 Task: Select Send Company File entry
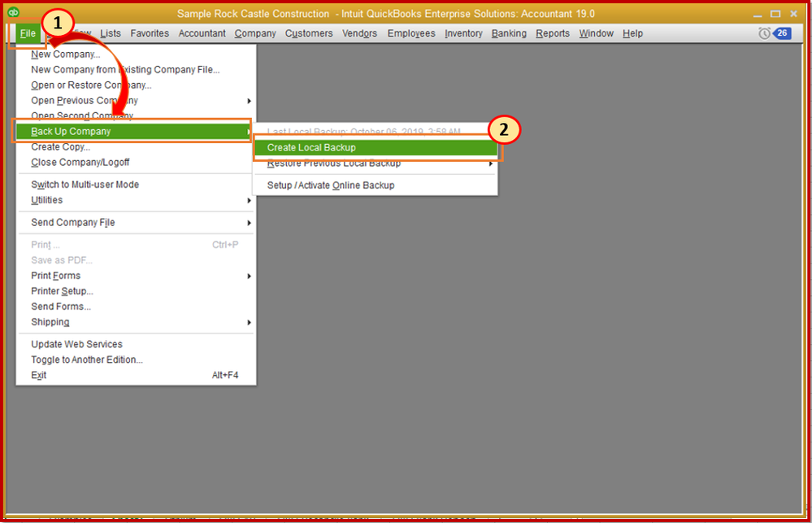[136, 223]
